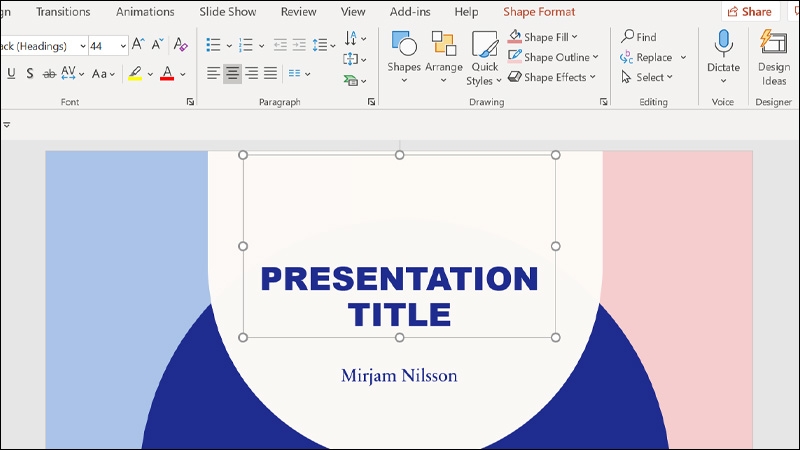Viewport: 800px width, 450px height.
Task: Expand Replace dropdown arrow
Action: (683, 58)
